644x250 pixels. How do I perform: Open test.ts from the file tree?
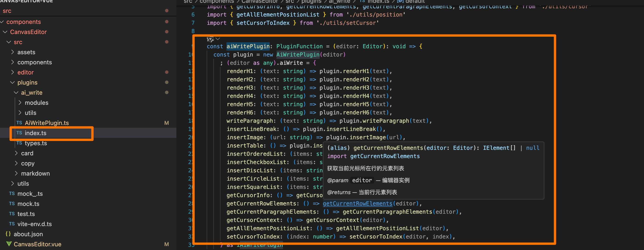[26, 214]
